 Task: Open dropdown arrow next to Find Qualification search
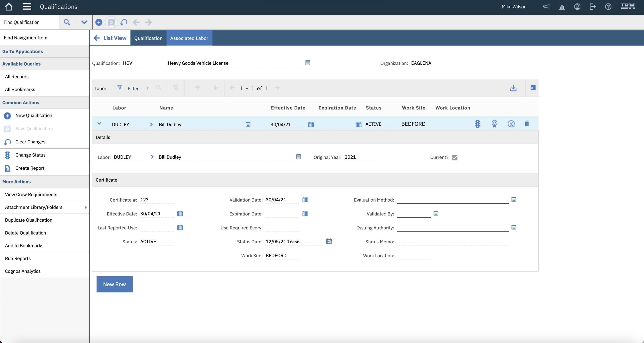tap(84, 22)
